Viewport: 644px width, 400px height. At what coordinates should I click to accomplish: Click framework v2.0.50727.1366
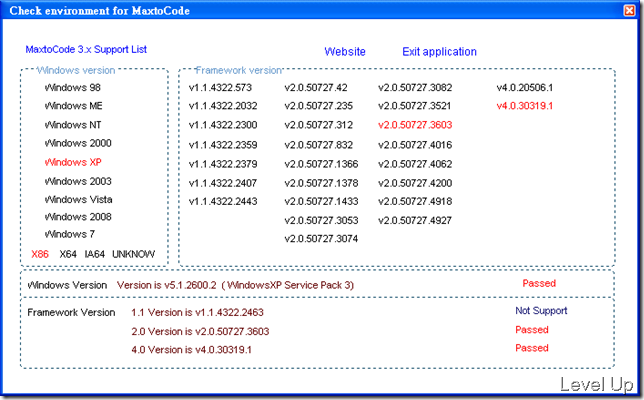tap(321, 164)
